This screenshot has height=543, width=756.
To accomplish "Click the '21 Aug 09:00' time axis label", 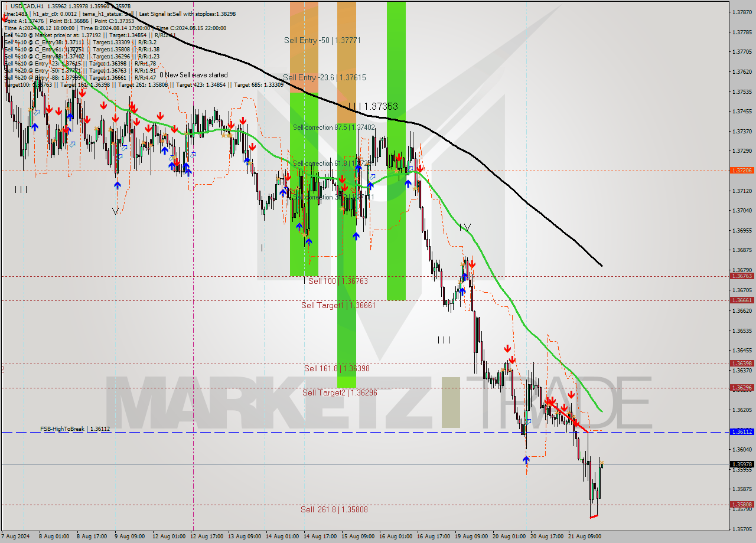I will [584, 537].
